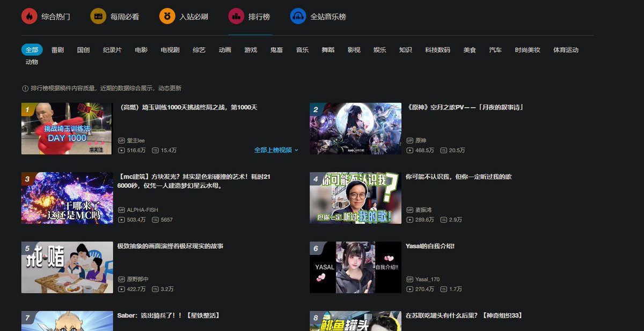
Task: Filter ranking by 体育运动 category
Action: tap(566, 50)
